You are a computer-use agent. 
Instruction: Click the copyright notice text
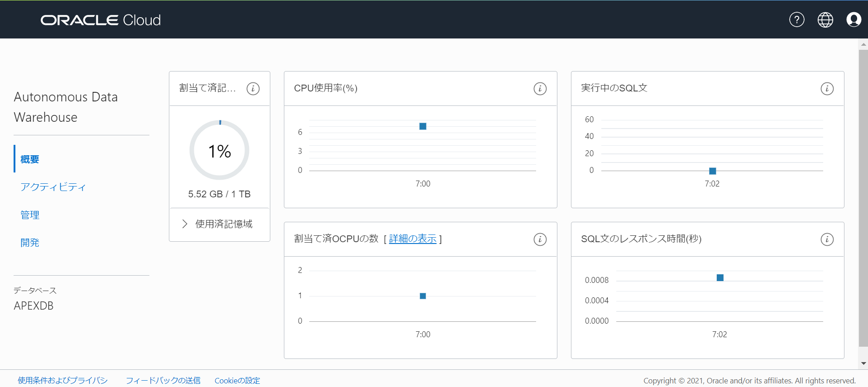pos(749,381)
